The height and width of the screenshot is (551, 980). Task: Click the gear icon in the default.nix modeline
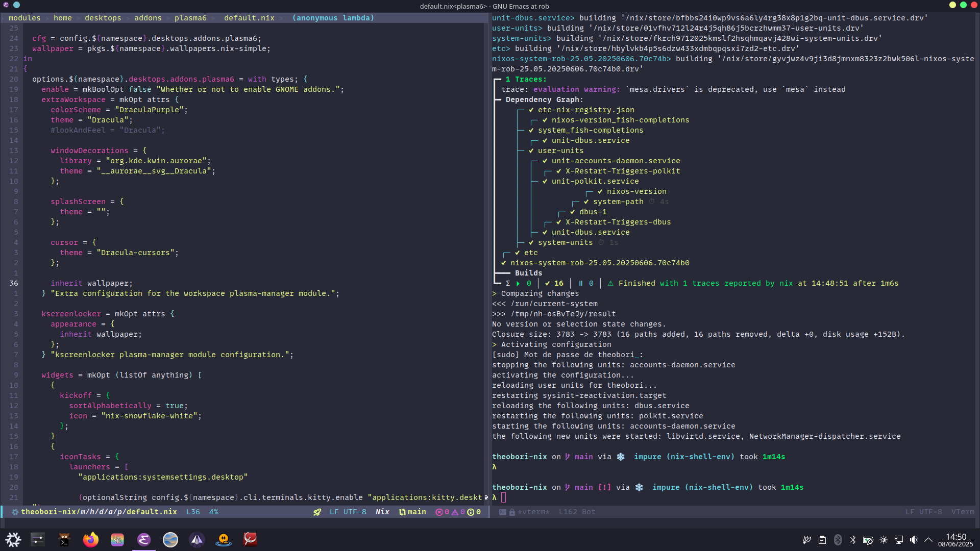[15, 512]
